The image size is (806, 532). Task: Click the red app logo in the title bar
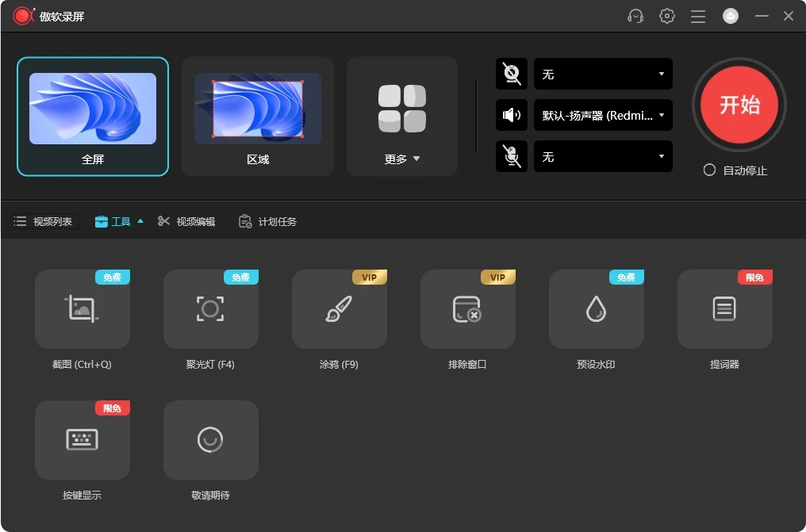(23, 16)
